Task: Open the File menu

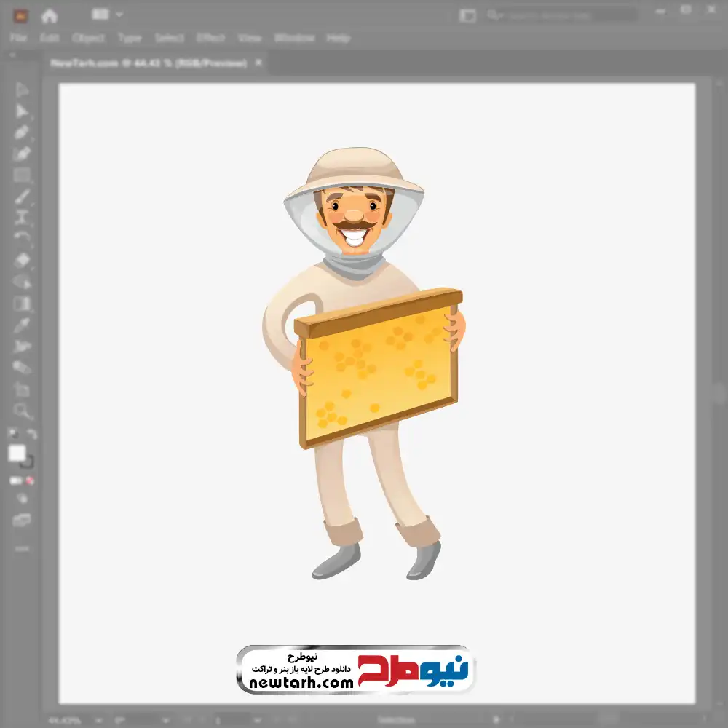Action: click(x=19, y=38)
